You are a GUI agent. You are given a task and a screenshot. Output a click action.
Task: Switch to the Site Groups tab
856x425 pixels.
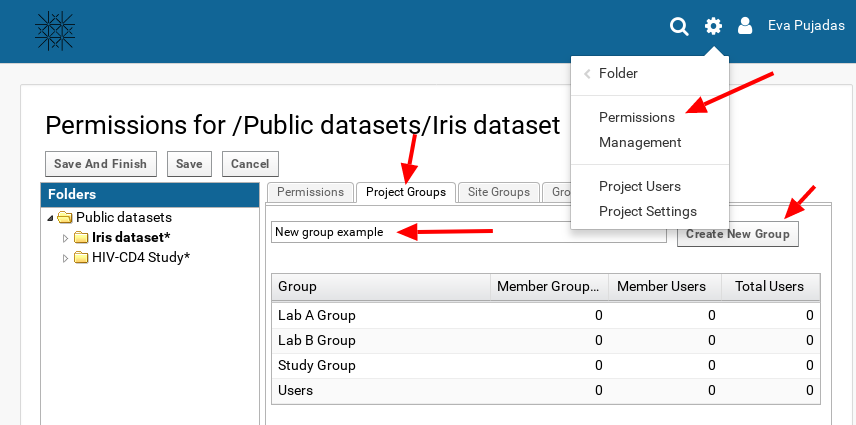pyautogui.click(x=499, y=192)
